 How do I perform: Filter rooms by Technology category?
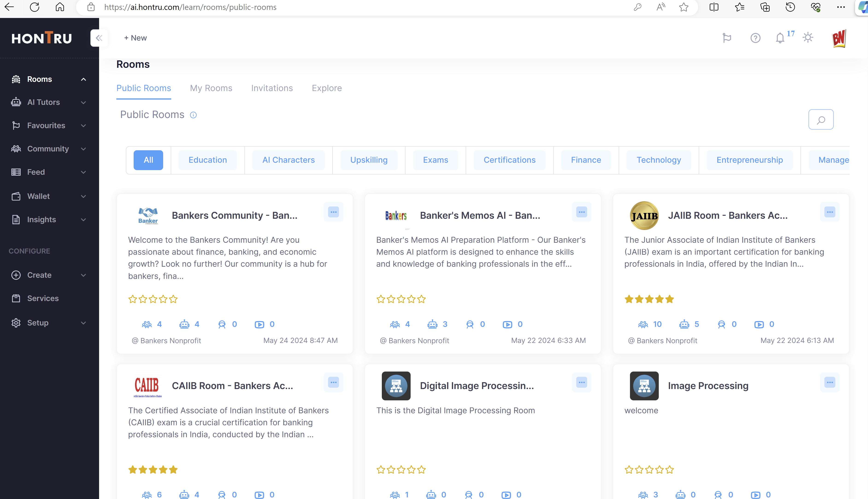(x=659, y=160)
